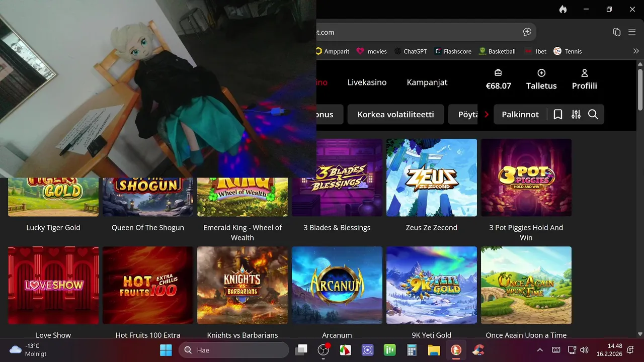Image resolution: width=644 pixels, height=362 pixels.
Task: Open the Love Show game thumbnail
Action: (x=53, y=285)
